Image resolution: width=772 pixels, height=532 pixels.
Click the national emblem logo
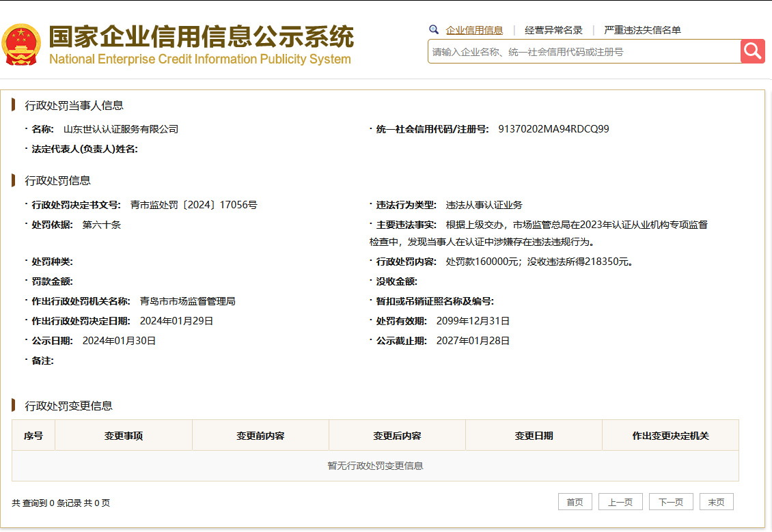tap(21, 45)
